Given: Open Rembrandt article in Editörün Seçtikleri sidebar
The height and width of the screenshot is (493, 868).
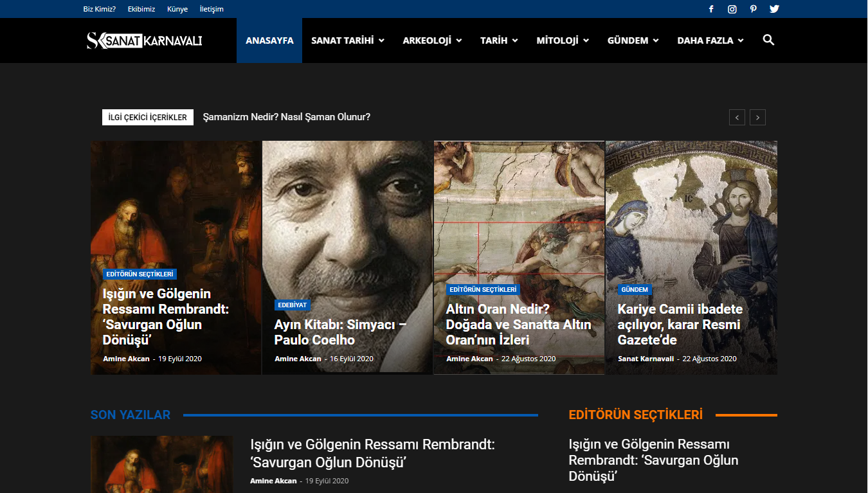Looking at the screenshot, I should point(653,460).
